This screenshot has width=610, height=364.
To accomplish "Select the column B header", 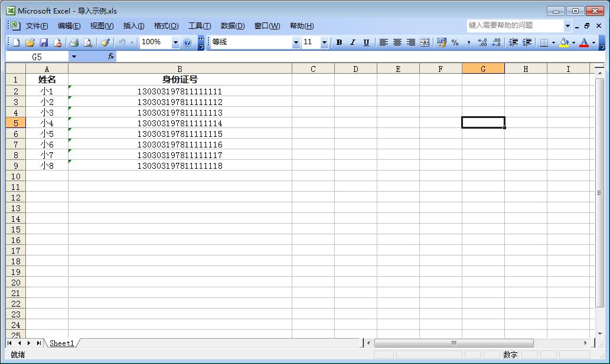I will coord(180,69).
